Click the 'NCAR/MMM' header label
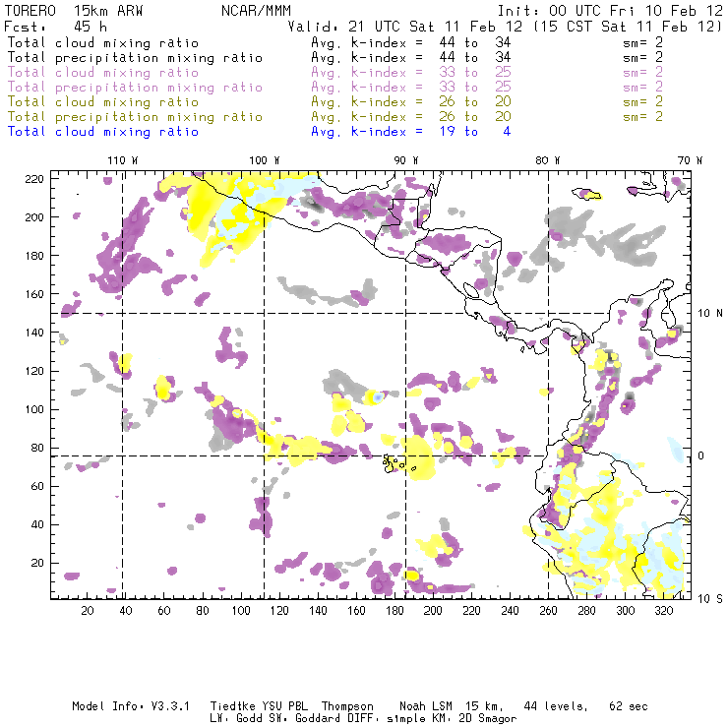 click(257, 11)
